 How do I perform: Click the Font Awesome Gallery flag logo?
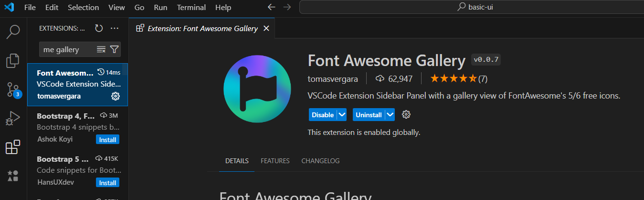pos(257,89)
